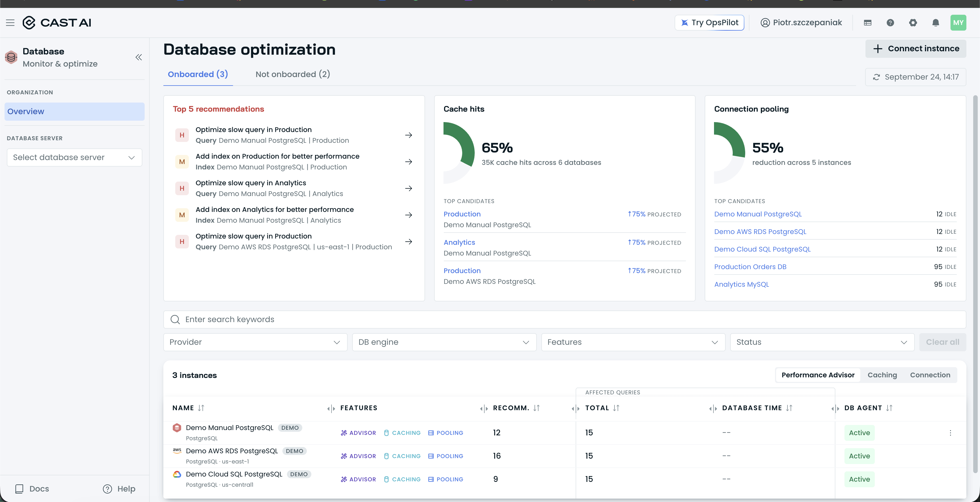Open Analytics cache hits candidate link

click(x=459, y=243)
